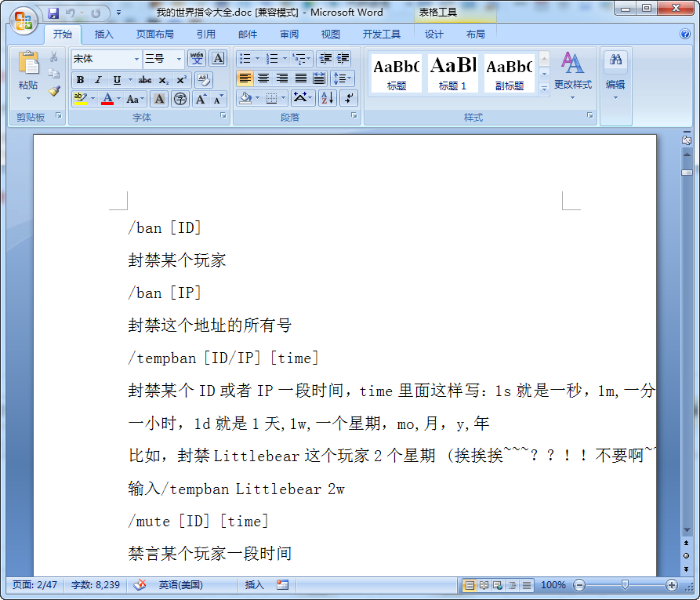Open the font size dropdown (三号)
This screenshot has height=600, width=700.
click(179, 59)
